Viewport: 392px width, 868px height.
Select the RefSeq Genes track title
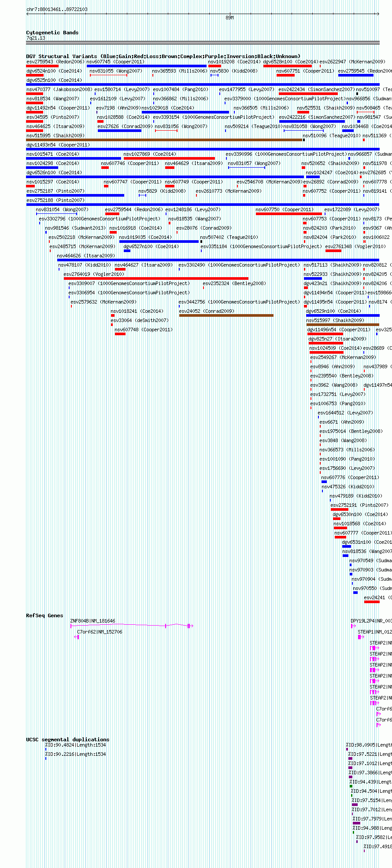(x=44, y=615)
